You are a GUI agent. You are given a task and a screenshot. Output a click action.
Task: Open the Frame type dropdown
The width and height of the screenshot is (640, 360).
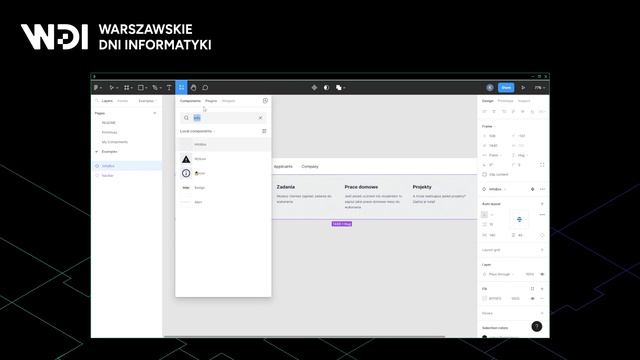(489, 127)
